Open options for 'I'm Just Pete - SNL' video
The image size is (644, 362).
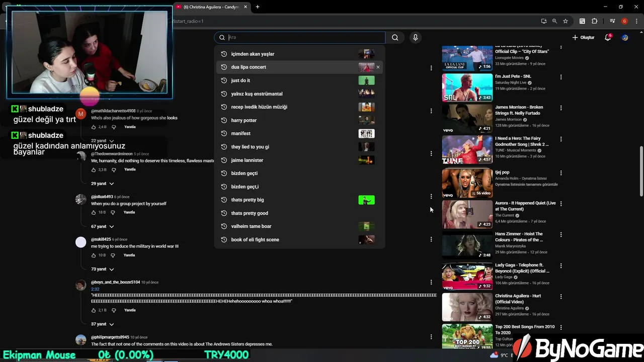click(561, 77)
